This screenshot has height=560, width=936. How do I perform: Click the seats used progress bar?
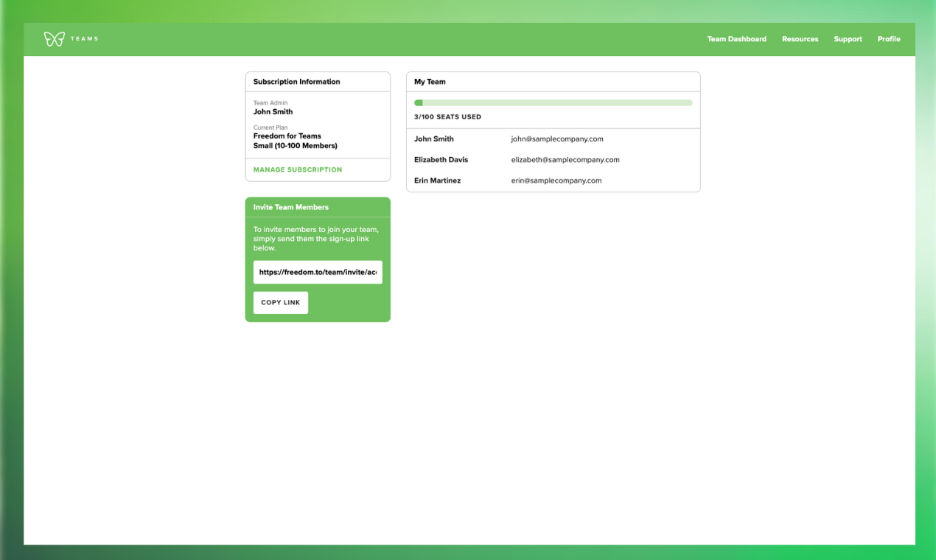553,103
